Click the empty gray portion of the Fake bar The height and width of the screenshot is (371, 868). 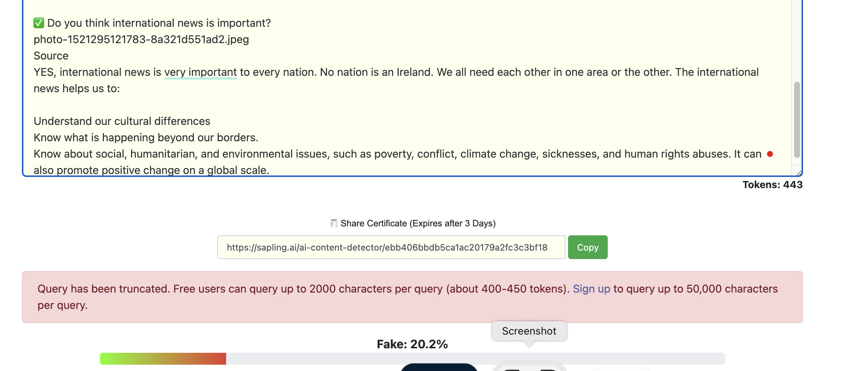pos(475,359)
